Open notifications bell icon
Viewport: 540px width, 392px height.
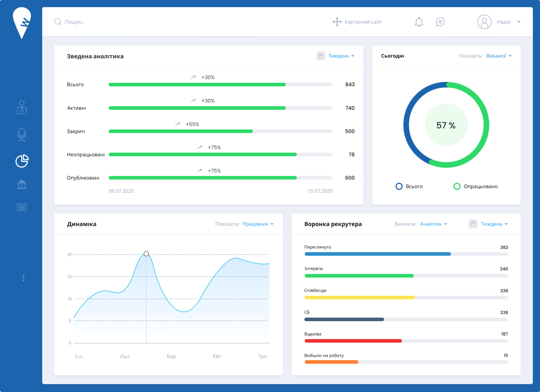419,22
